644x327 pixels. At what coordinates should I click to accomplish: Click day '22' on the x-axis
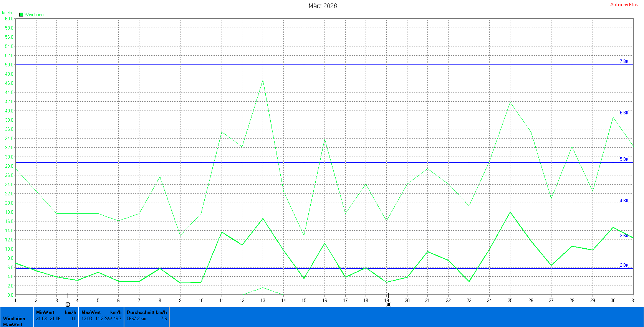[x=448, y=301]
